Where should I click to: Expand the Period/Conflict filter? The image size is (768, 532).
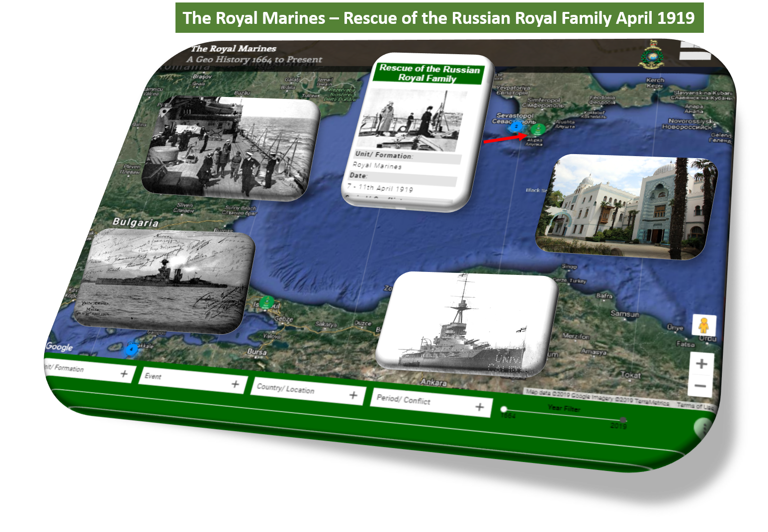click(x=431, y=403)
